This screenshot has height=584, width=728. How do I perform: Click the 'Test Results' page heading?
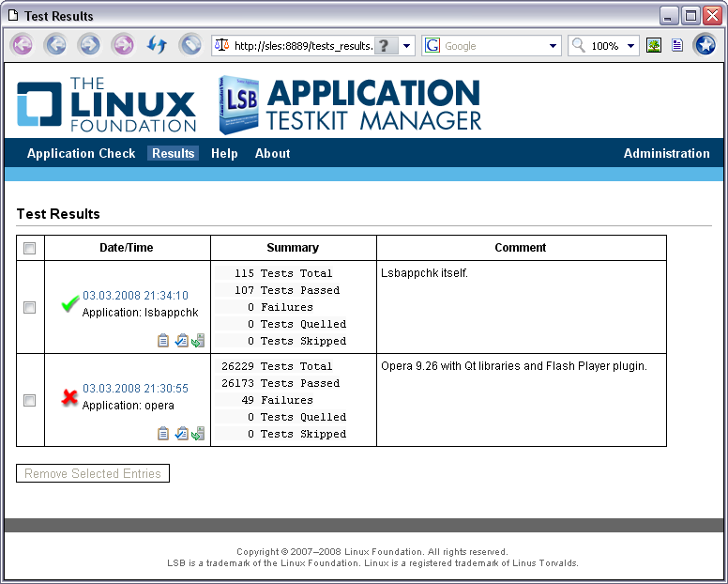pyautogui.click(x=58, y=214)
